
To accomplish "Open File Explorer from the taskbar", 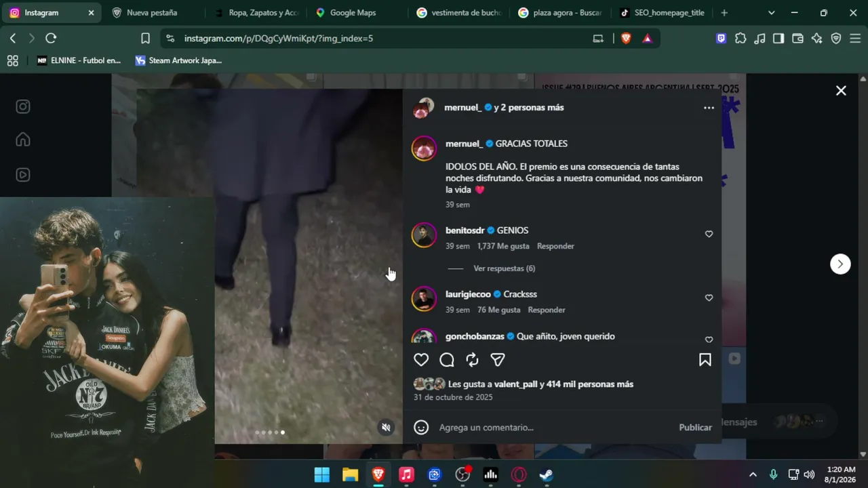I will click(x=350, y=474).
